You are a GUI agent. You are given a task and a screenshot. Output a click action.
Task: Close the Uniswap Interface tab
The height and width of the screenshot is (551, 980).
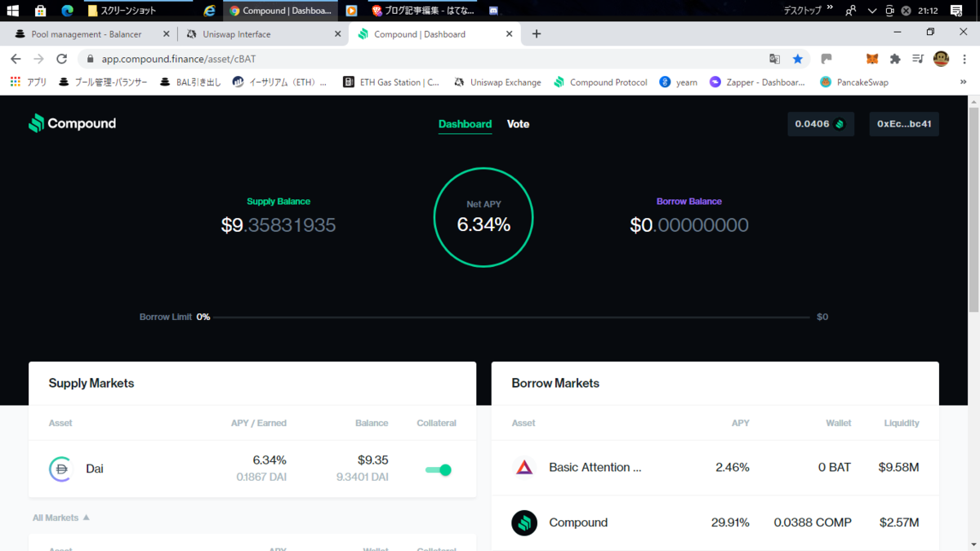pos(338,34)
